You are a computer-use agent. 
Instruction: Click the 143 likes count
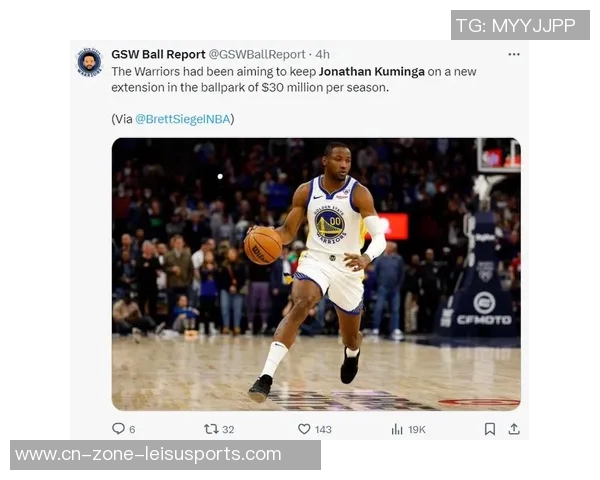[323, 429]
